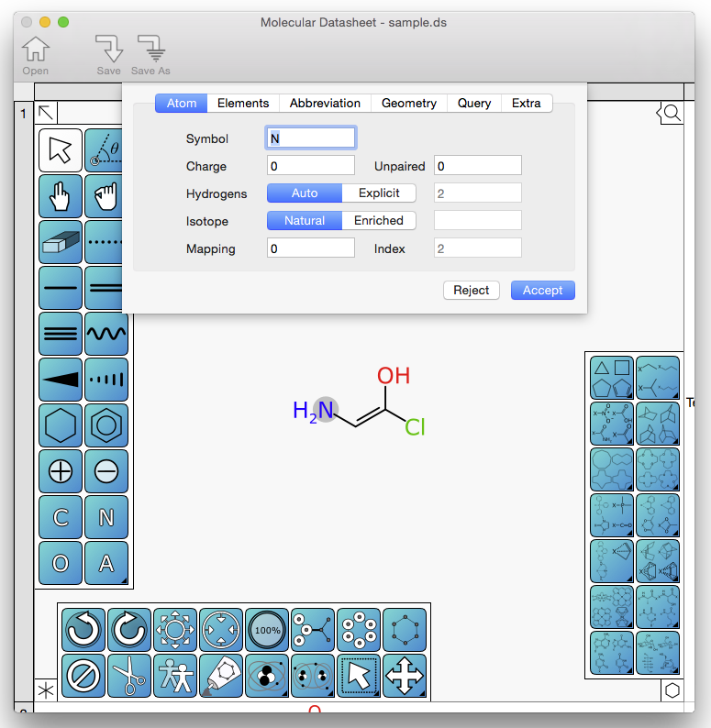This screenshot has width=711, height=728.
Task: Select the benzene ring tool
Action: click(106, 425)
